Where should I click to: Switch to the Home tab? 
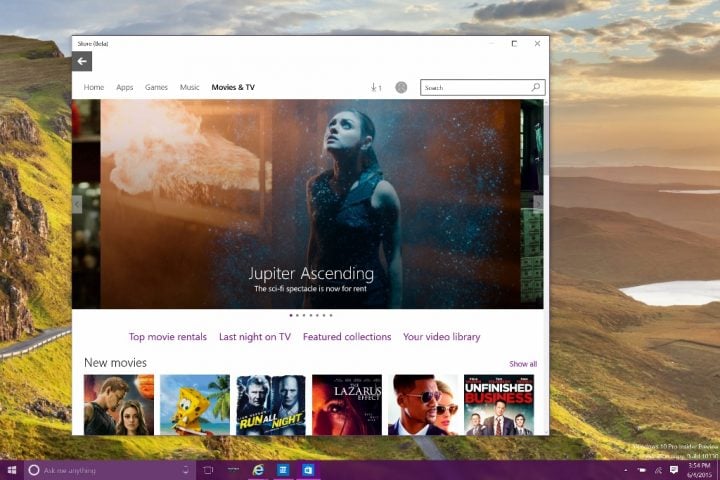[x=94, y=87]
